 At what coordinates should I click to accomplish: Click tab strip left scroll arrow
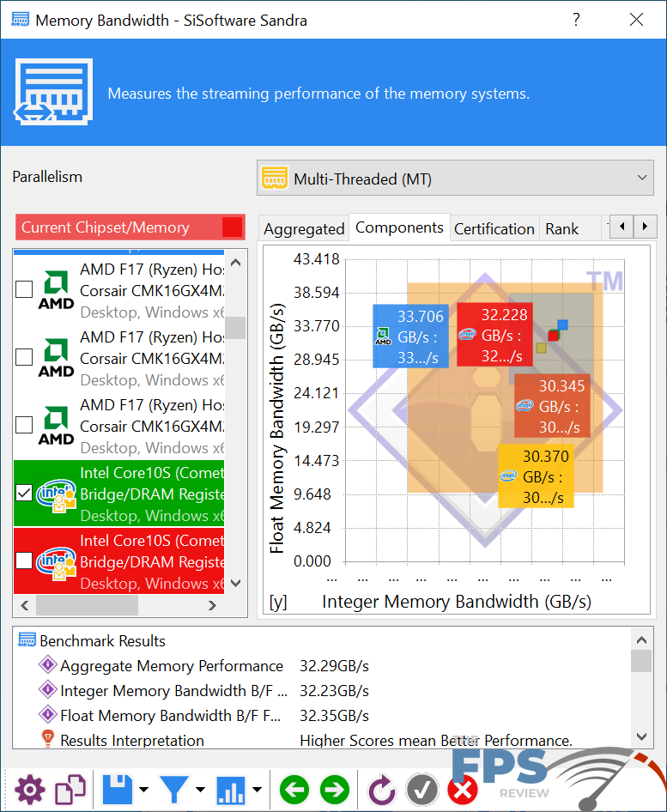pyautogui.click(x=622, y=227)
